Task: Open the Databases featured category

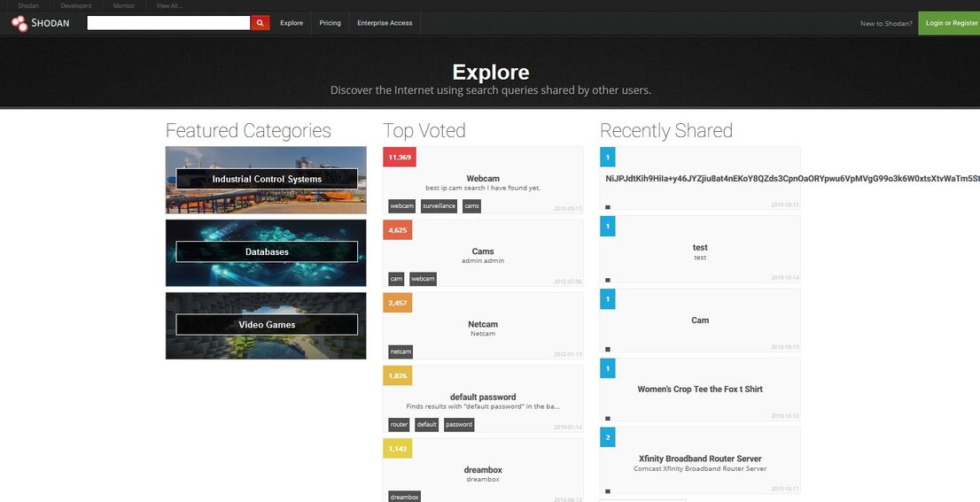Action: pos(266,252)
